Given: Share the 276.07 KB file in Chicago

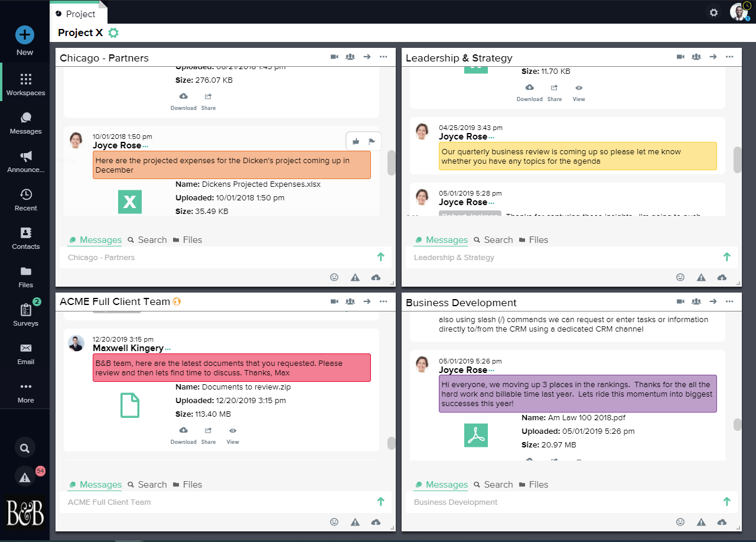Looking at the screenshot, I should pos(208,101).
